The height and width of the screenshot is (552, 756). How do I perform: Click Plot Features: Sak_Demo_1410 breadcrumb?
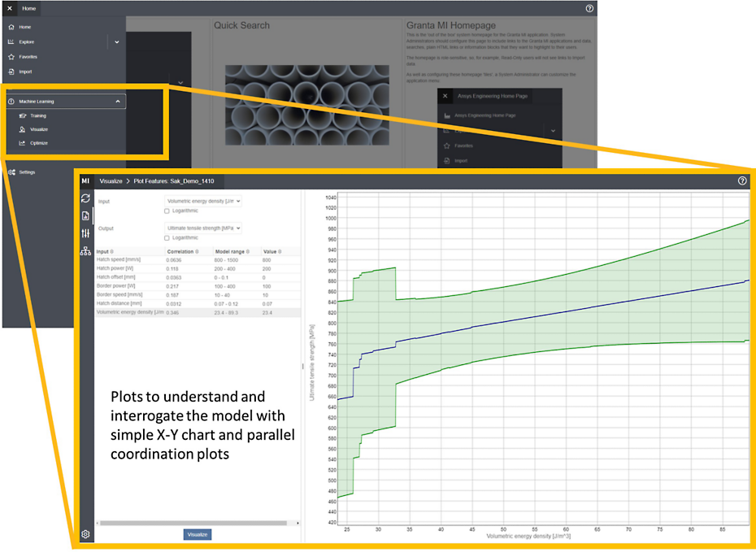[x=174, y=181]
